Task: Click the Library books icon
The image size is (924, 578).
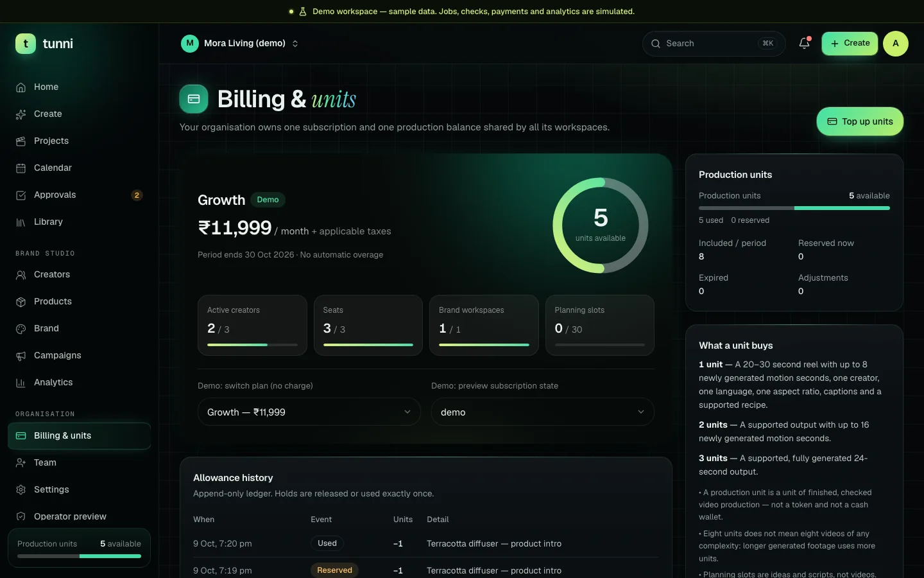Action: point(21,222)
